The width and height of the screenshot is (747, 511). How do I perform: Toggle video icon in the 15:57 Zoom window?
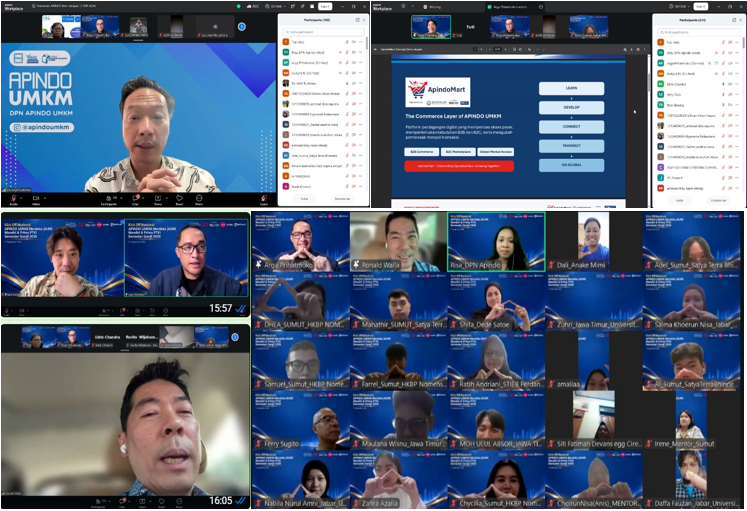pos(22,311)
